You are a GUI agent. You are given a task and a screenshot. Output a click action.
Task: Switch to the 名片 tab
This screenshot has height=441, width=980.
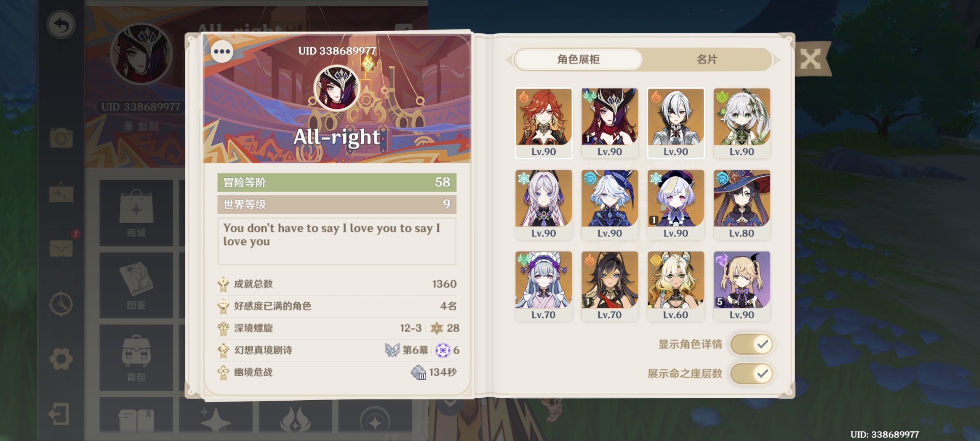click(x=707, y=60)
